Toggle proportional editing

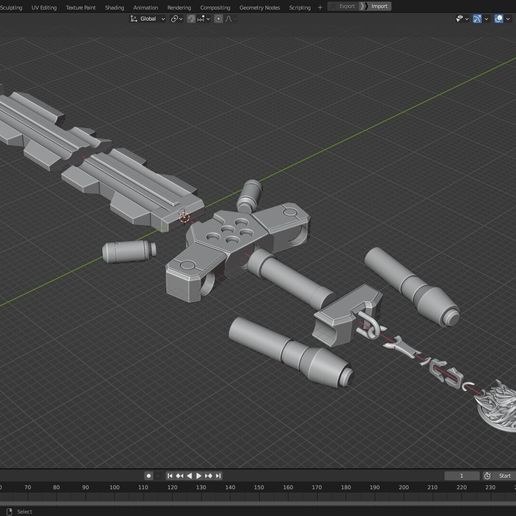coord(218,19)
